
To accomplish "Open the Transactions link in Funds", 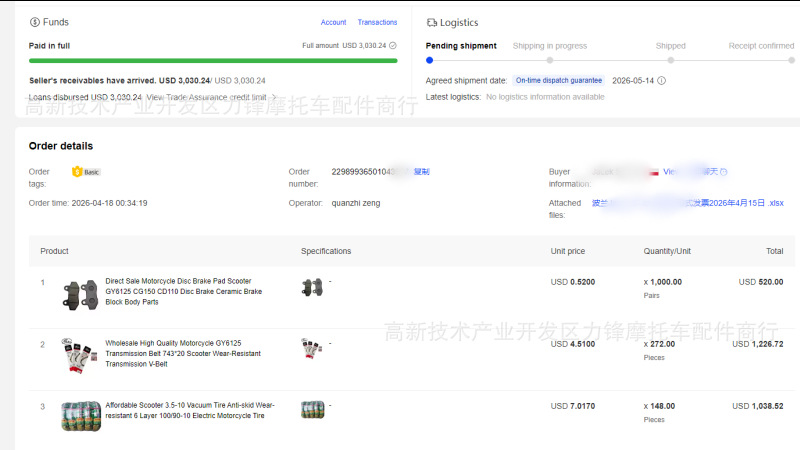I will (x=377, y=22).
